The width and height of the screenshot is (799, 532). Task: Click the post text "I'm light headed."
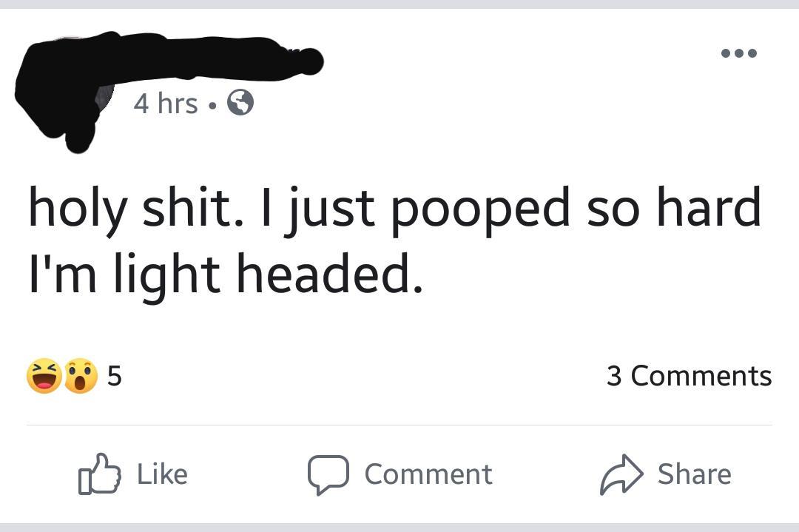pos(226,272)
